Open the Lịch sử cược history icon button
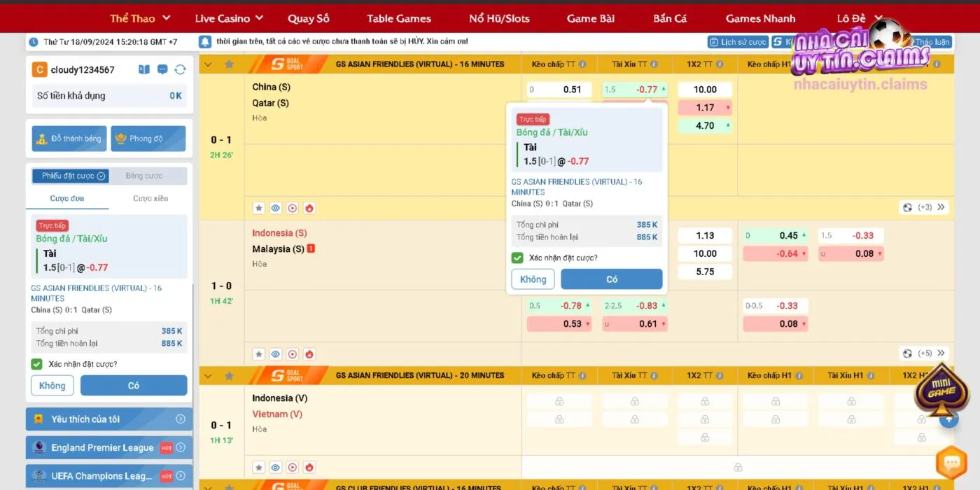The image size is (980, 490). (x=736, y=41)
